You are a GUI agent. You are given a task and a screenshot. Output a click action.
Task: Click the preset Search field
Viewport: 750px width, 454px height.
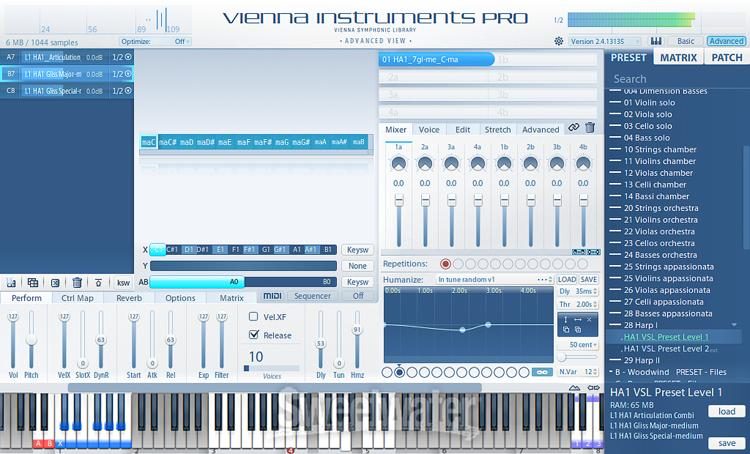coord(677,78)
